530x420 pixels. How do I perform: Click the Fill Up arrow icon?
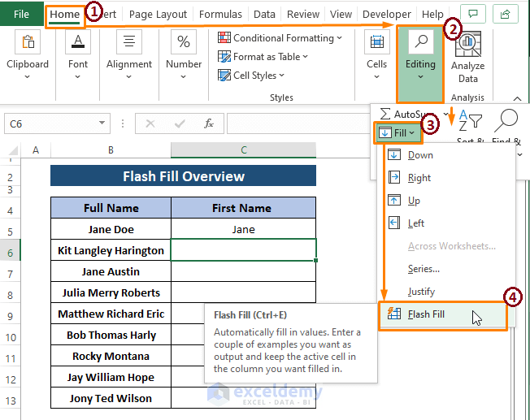coord(394,200)
